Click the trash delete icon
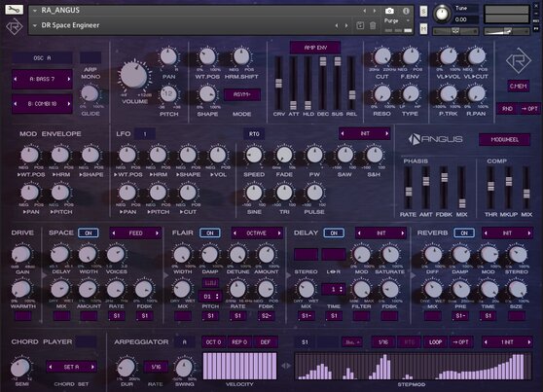The height and width of the screenshot is (392, 543). [x=373, y=25]
